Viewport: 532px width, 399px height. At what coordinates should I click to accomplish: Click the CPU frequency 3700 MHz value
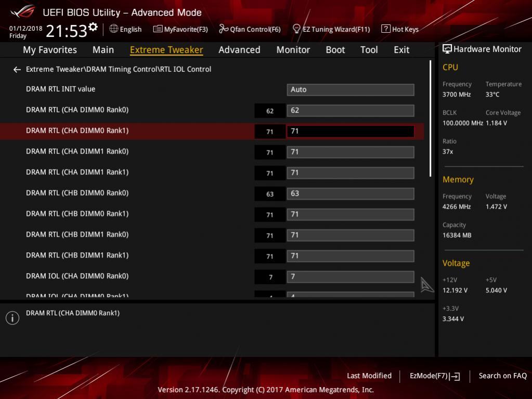(x=457, y=95)
